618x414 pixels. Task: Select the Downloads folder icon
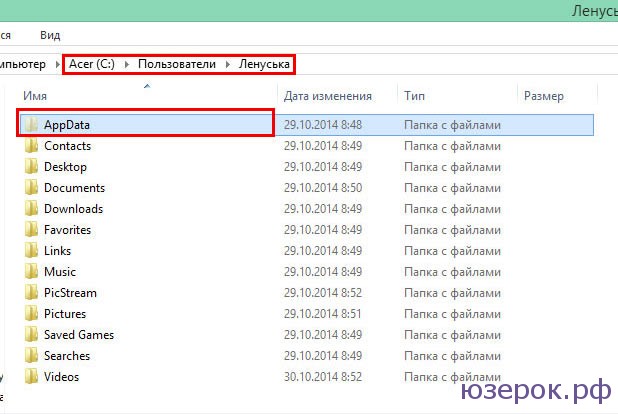point(32,209)
